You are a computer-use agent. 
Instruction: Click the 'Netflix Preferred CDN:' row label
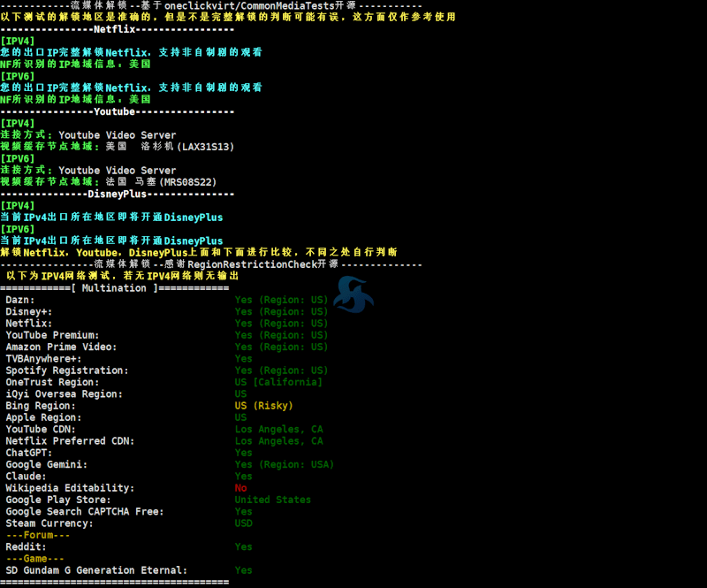pyautogui.click(x=70, y=441)
